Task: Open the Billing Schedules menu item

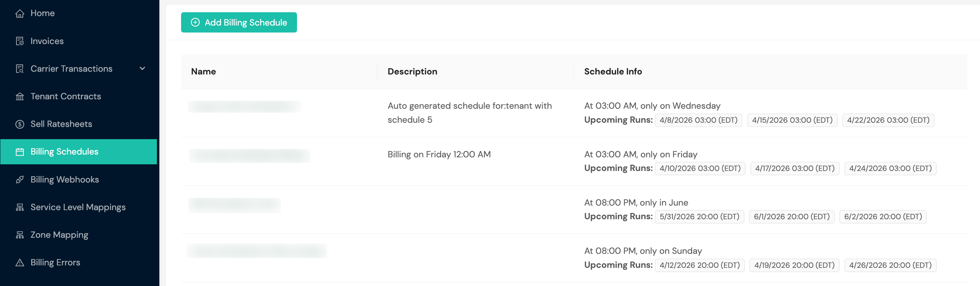Action: pyautogui.click(x=64, y=151)
